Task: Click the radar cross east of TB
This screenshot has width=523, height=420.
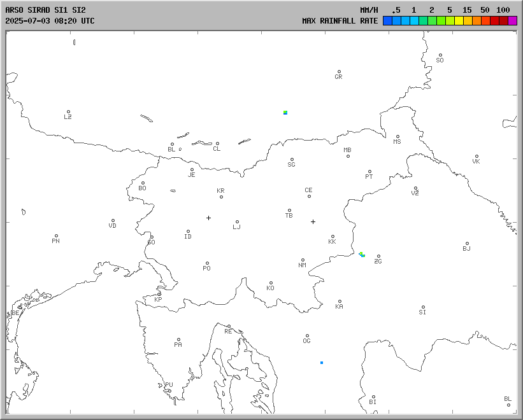Action: [313, 221]
